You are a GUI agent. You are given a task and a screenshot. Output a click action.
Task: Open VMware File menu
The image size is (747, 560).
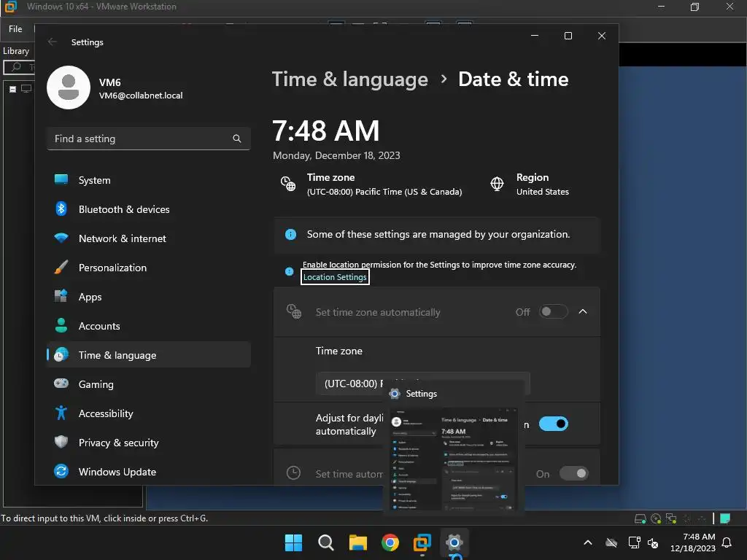(x=15, y=29)
